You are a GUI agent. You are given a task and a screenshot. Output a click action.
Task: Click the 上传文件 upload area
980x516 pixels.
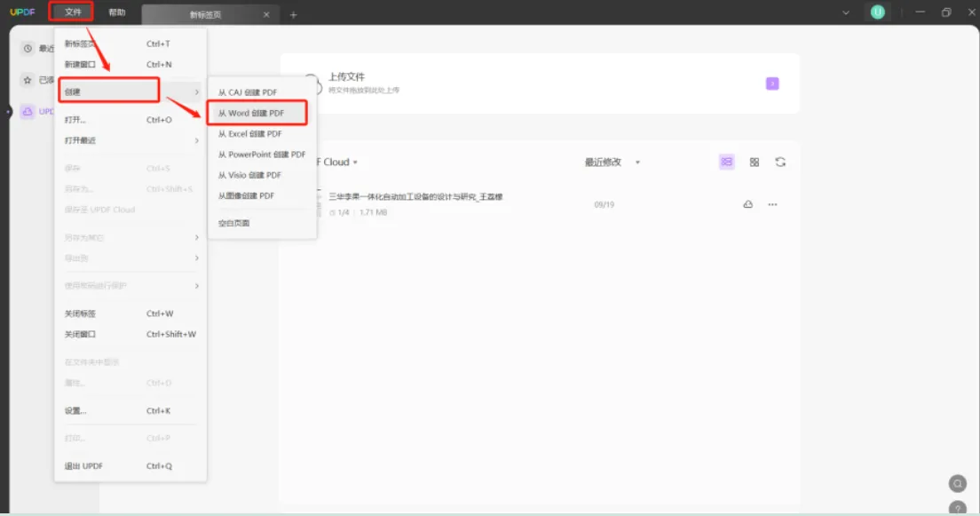[x=540, y=83]
